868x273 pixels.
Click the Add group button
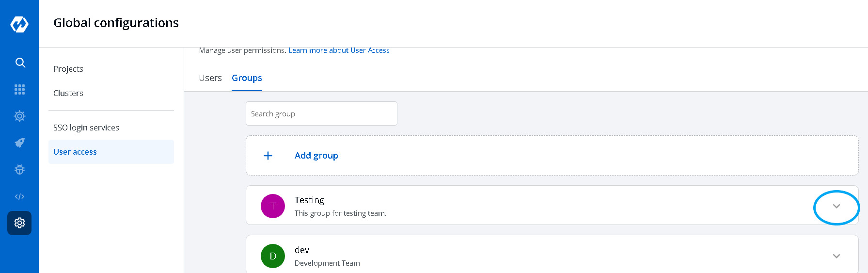click(x=316, y=156)
